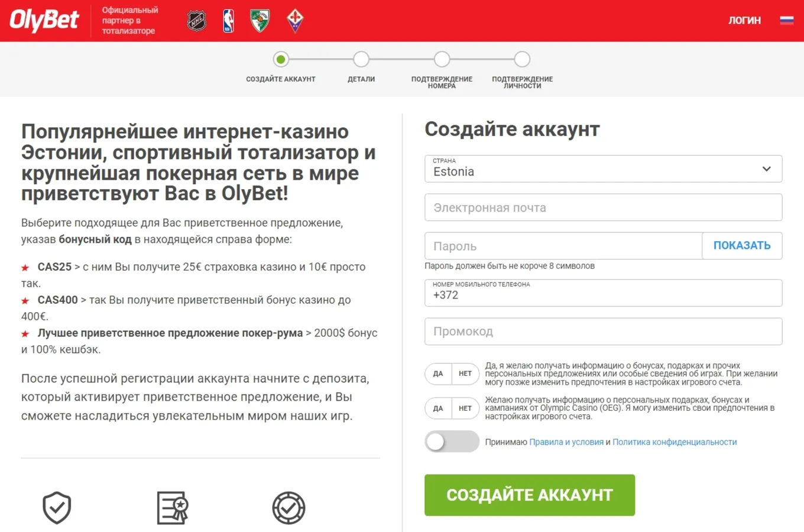The width and height of the screenshot is (804, 532).
Task: Click the certificate document icon
Action: coord(173,508)
